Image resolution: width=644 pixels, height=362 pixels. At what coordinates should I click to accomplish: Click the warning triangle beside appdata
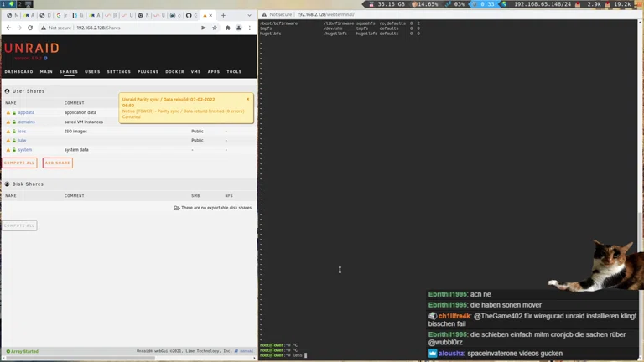tap(8, 112)
